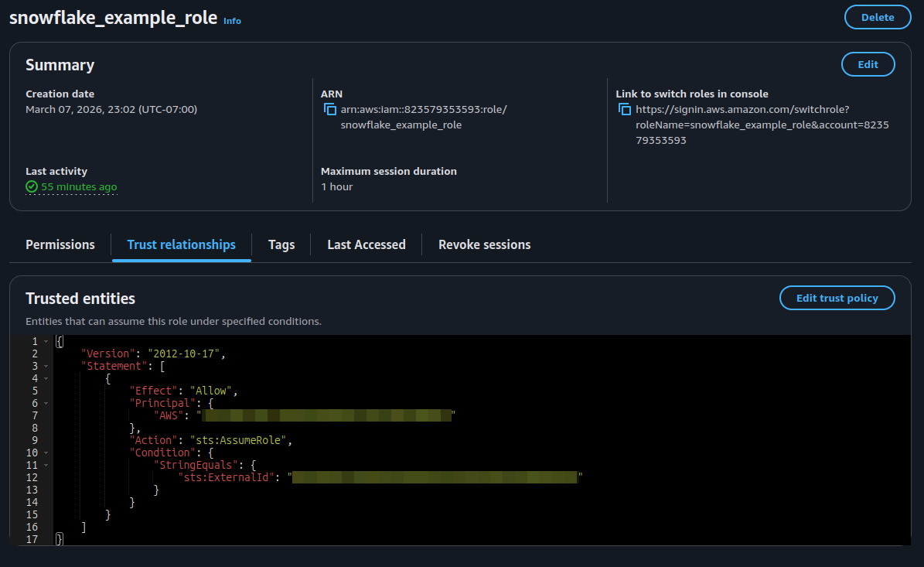924x567 pixels.
Task: Open the Info link next to role name
Action: coord(232,21)
